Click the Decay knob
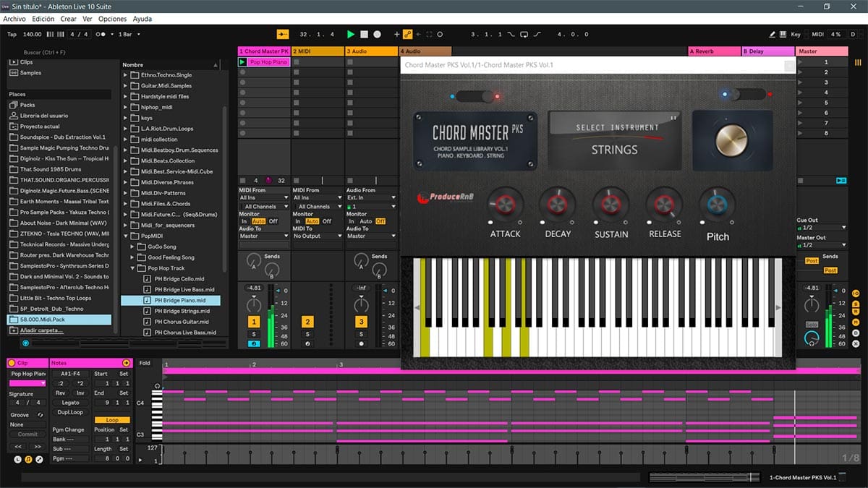This screenshot has height=488, width=868. 557,205
